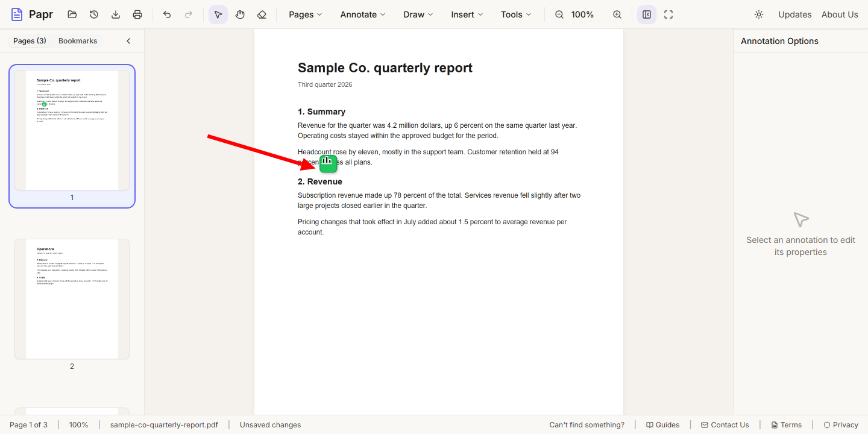Click the "Unsaved changes" status text
The width and height of the screenshot is (868, 434).
[270, 425]
